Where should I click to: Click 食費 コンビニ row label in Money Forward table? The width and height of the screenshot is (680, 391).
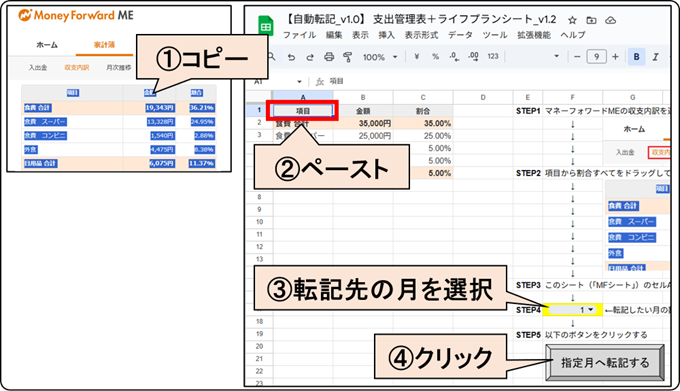pyautogui.click(x=45, y=136)
